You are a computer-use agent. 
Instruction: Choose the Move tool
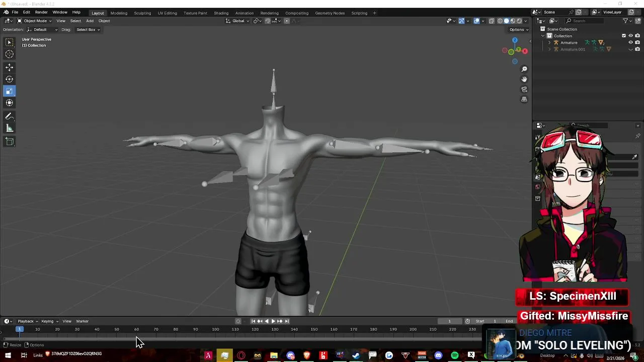(10, 67)
